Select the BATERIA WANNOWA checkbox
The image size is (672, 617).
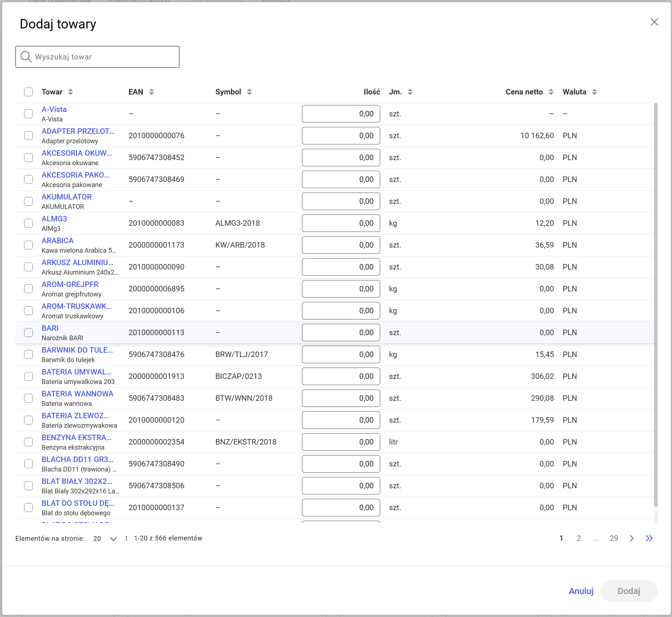(x=28, y=398)
